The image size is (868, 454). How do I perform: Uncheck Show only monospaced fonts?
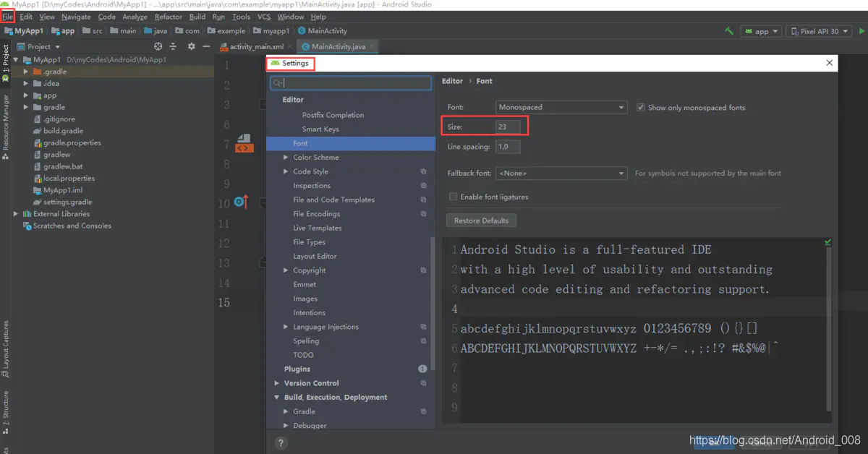pos(641,108)
